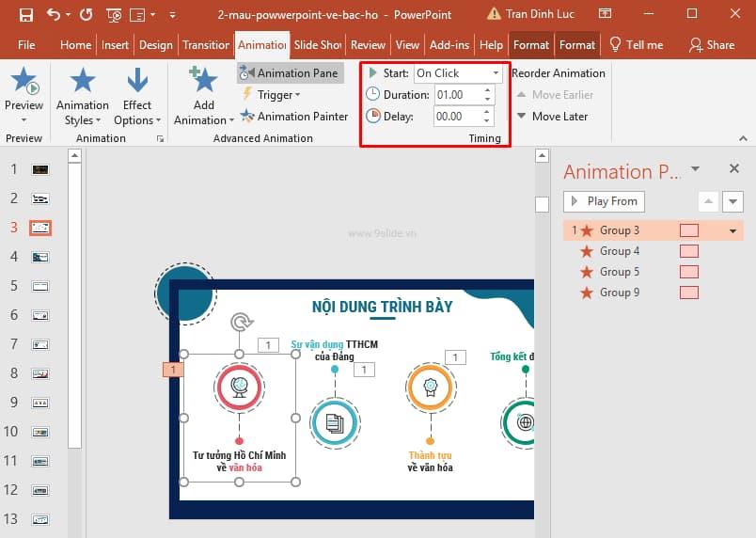The height and width of the screenshot is (538, 756).
Task: Open Effect Options menu
Action: 137,97
